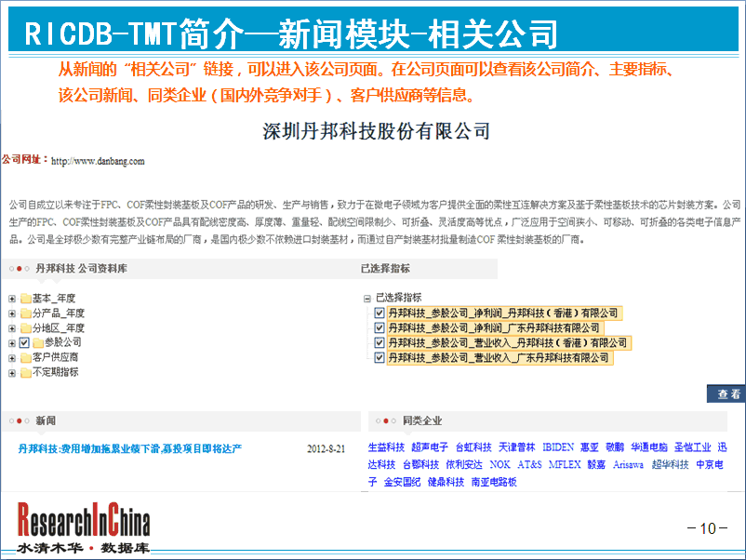Expand the 分产品_年度 tree node
Image resolution: width=746 pixels, height=560 pixels.
click(12, 313)
